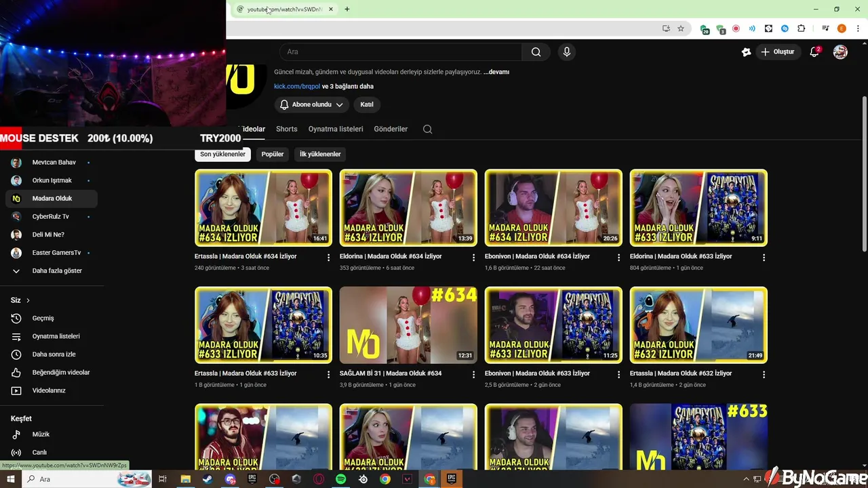Select the İlk yüklenenler filter chip
The width and height of the screenshot is (868, 488).
320,154
